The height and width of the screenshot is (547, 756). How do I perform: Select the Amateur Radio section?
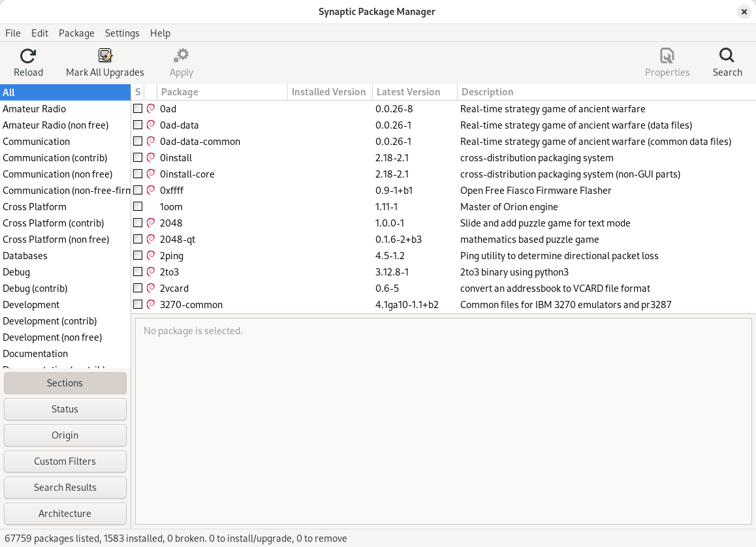pos(65,108)
